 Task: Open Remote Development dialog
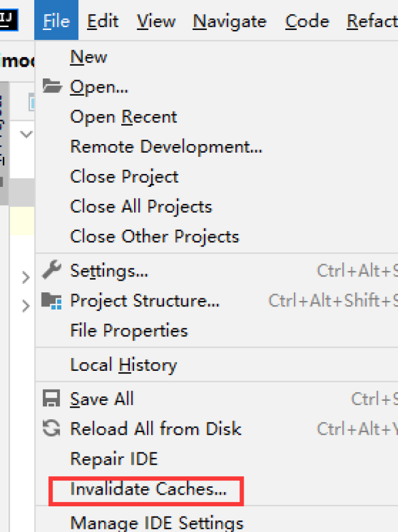point(166,146)
